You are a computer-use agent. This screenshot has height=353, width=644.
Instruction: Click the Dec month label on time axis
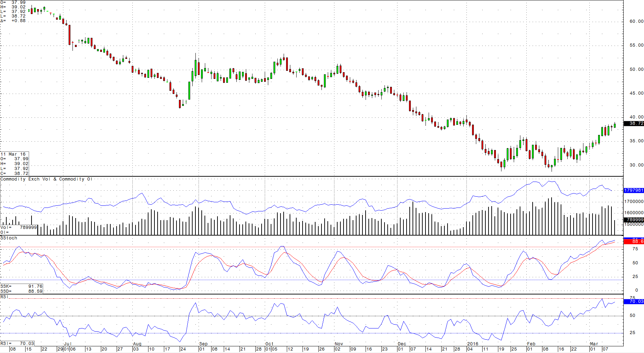tap(402, 344)
